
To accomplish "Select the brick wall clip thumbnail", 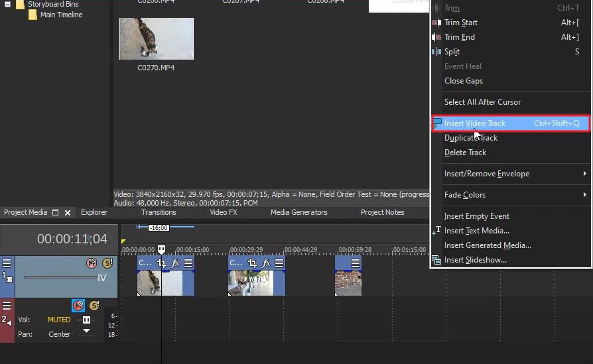I will pyautogui.click(x=348, y=282).
